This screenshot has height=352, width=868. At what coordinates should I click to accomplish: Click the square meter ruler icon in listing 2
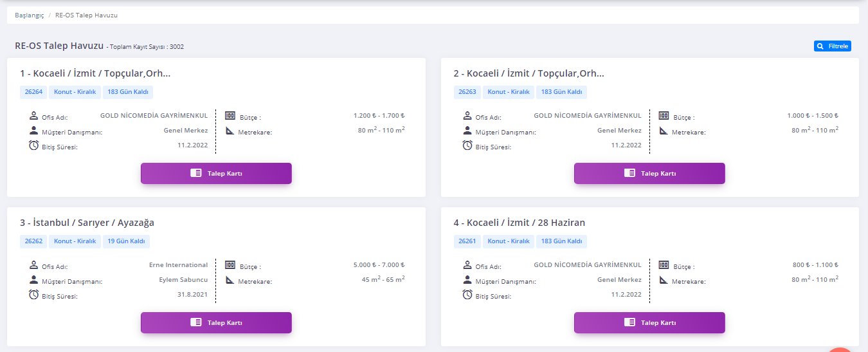click(664, 131)
